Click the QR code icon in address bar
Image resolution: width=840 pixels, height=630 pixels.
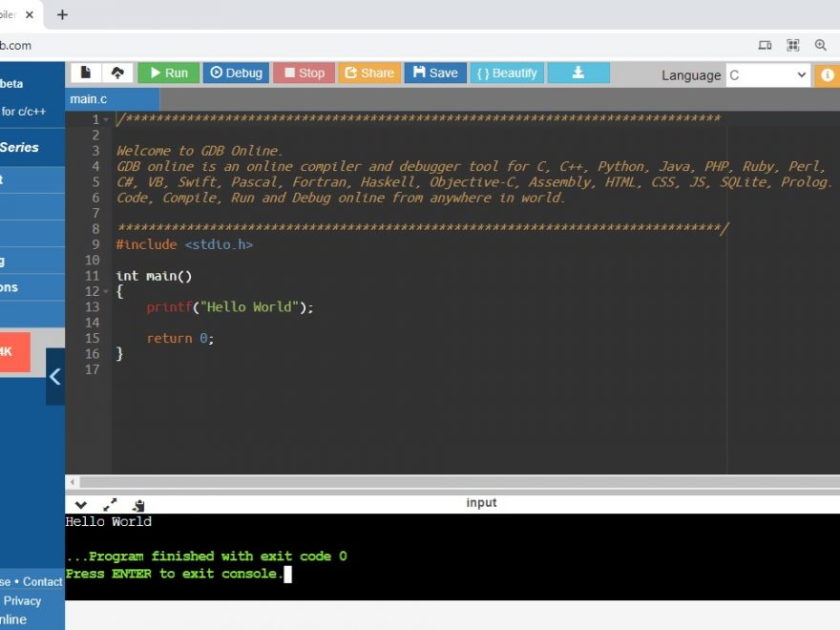792,45
